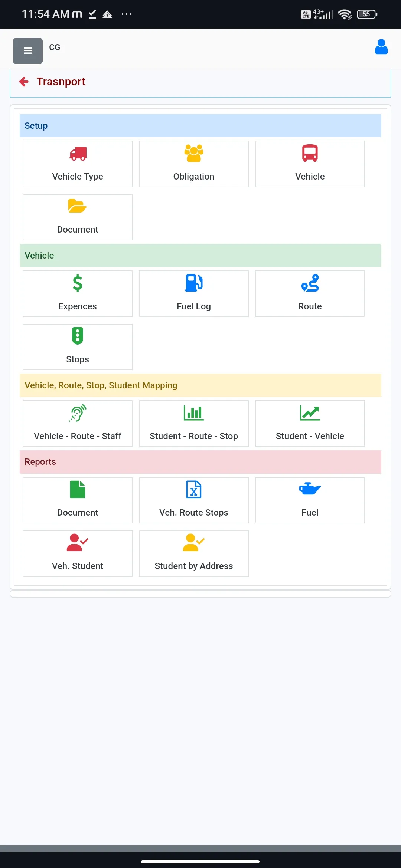Select the Vehicle, Route, Stop, Student Mapping header

pyautogui.click(x=200, y=385)
